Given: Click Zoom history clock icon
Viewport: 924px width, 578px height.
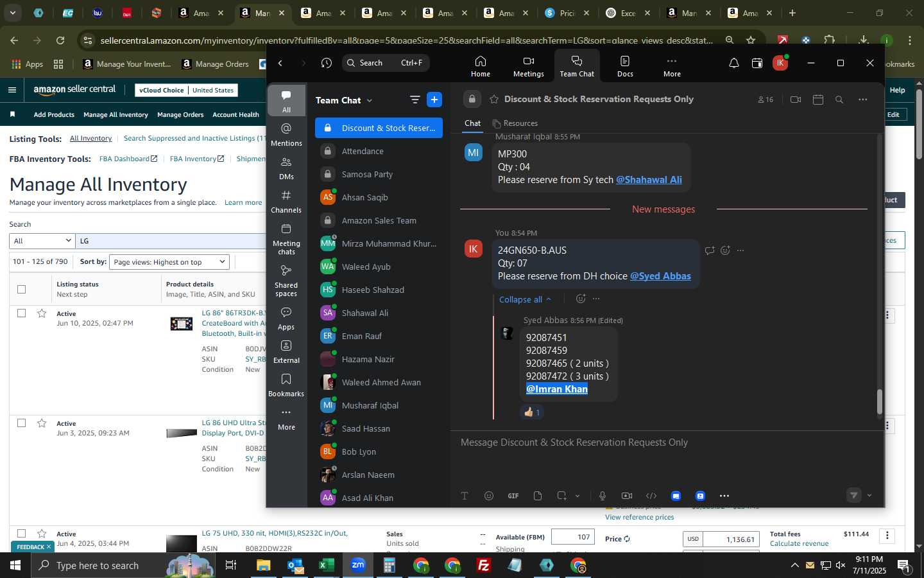Looking at the screenshot, I should pyautogui.click(x=327, y=63).
